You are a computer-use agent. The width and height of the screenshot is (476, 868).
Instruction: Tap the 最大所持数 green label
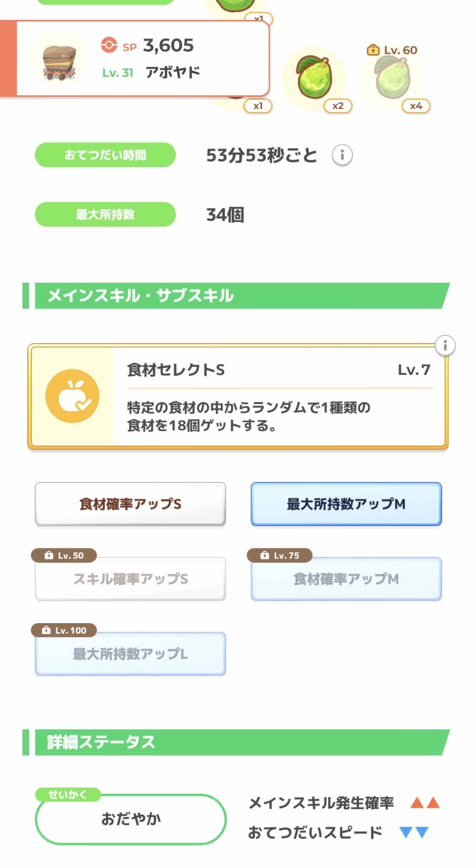[x=105, y=215]
